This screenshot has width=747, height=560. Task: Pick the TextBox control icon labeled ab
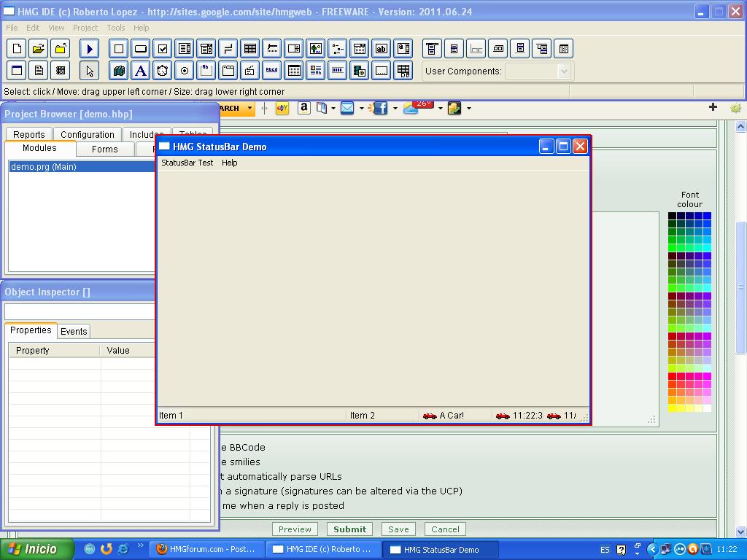(x=381, y=49)
